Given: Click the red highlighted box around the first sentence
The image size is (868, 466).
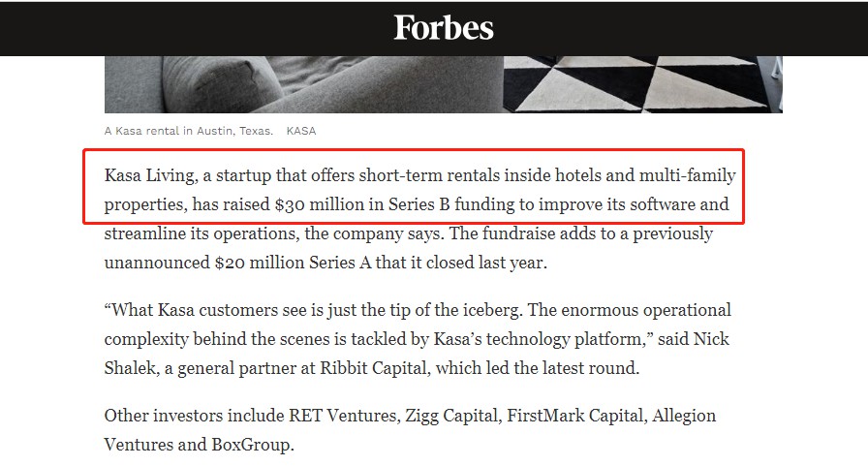Looking at the screenshot, I should point(413,187).
